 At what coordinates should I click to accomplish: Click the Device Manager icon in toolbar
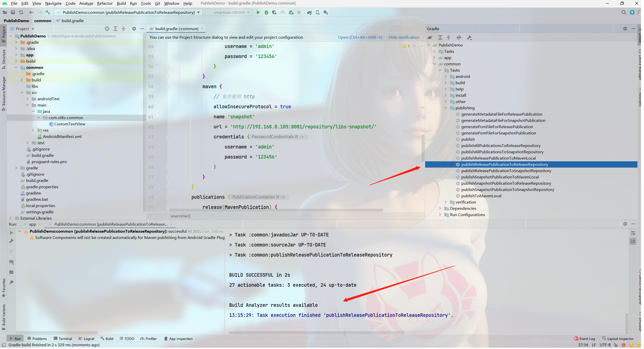tap(318, 12)
